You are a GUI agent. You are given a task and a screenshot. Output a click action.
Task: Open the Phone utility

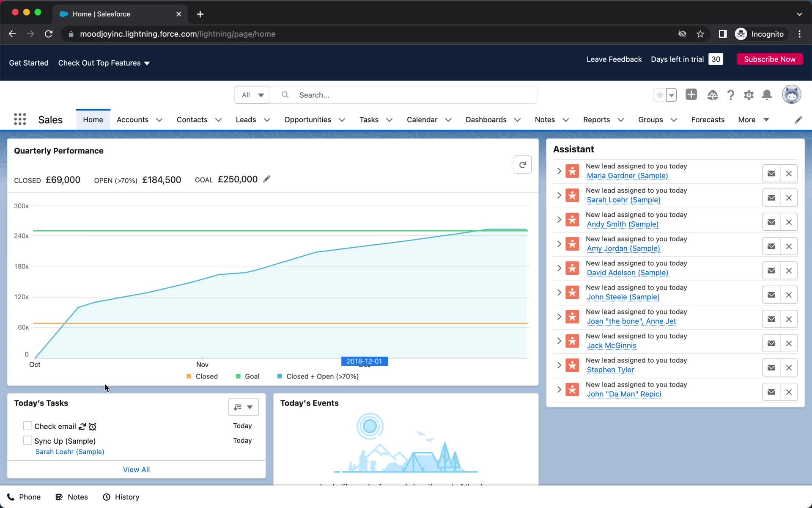24,497
